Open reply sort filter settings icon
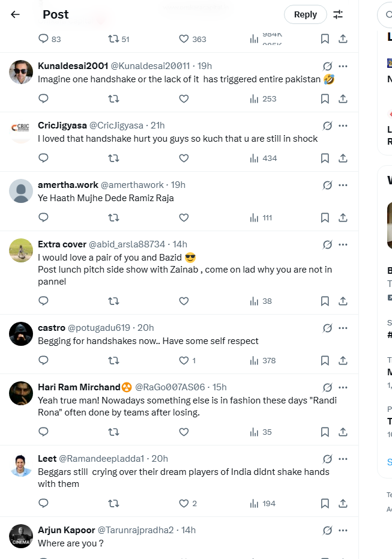392x559 pixels. click(x=339, y=14)
